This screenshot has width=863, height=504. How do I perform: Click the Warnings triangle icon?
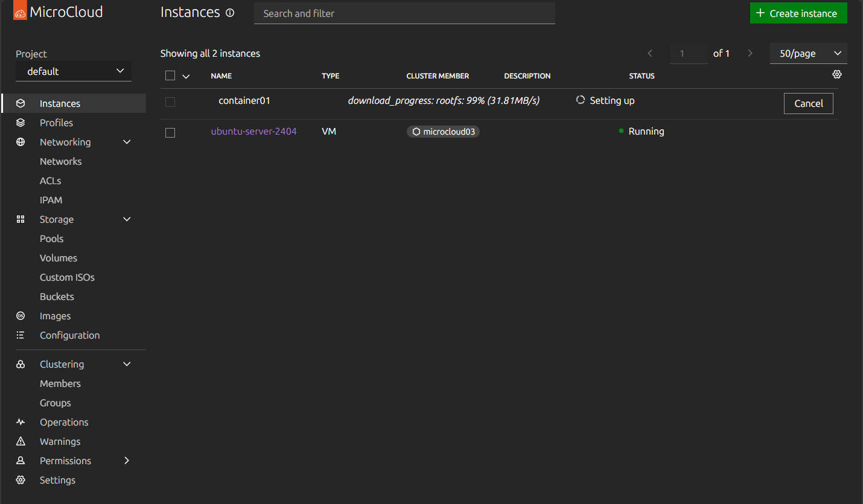coord(21,441)
